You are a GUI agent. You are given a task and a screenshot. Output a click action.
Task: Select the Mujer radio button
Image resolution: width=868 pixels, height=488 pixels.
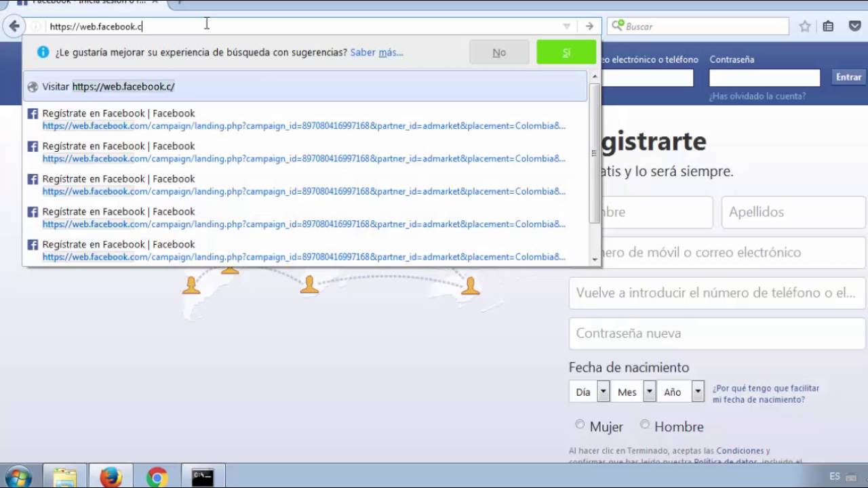[580, 424]
